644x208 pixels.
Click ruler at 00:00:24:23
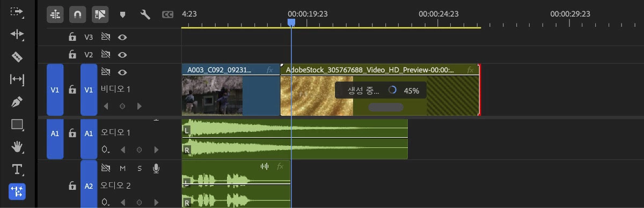click(438, 14)
